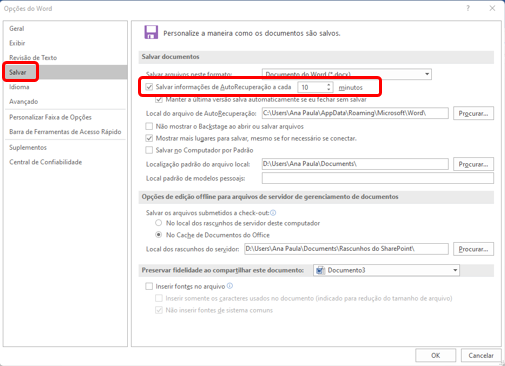Image resolution: width=505 pixels, height=366 pixels.
Task: Click the help question mark icon
Action: coord(468,8)
